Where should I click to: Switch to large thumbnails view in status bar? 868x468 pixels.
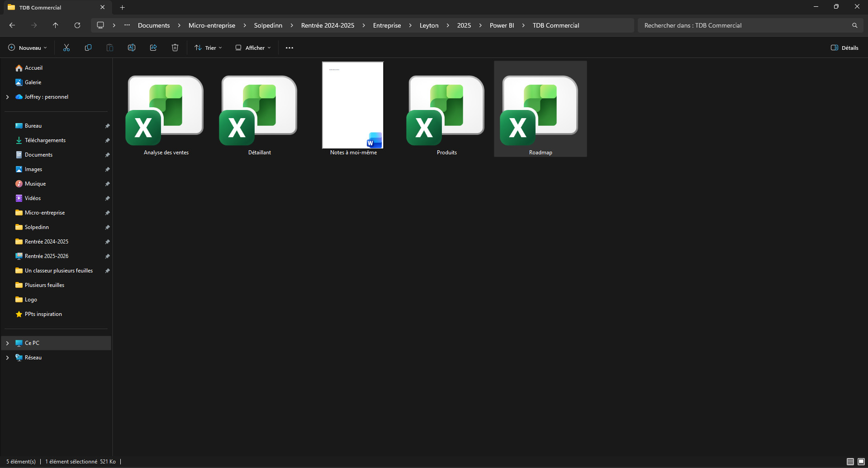861,462
